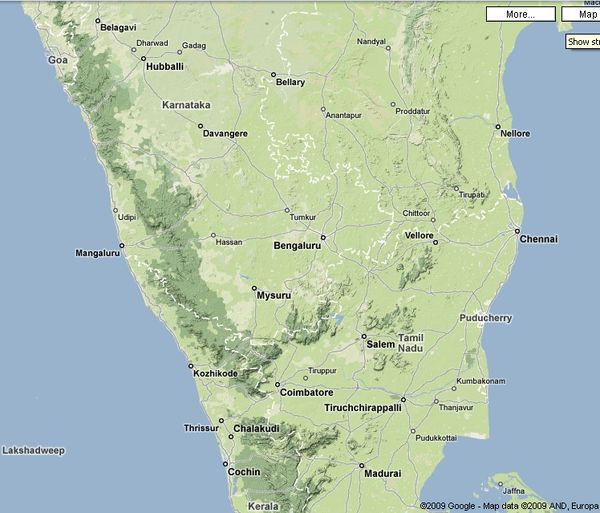
Task: Select the Coimbatore city marker
Action: click(277, 384)
